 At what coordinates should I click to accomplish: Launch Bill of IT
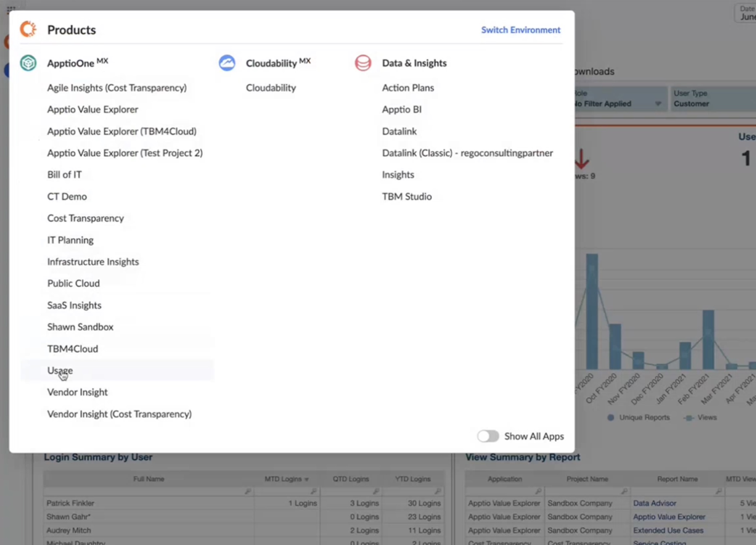pos(64,174)
